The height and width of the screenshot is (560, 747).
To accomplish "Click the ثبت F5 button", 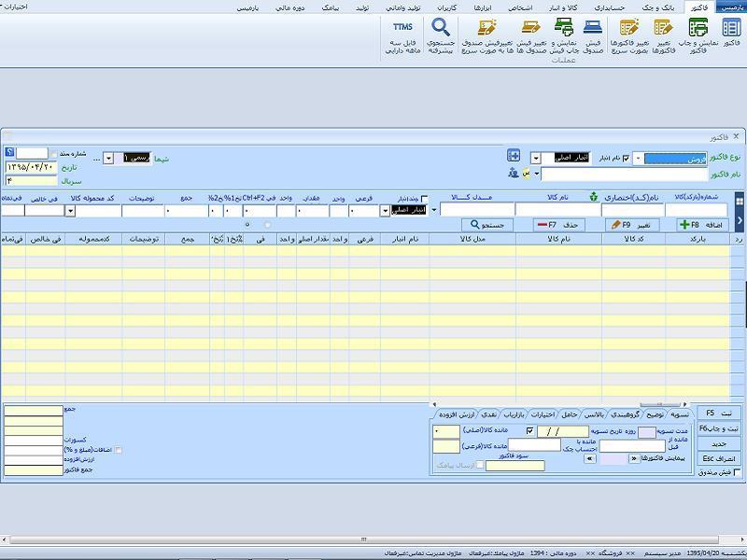I will tap(719, 413).
